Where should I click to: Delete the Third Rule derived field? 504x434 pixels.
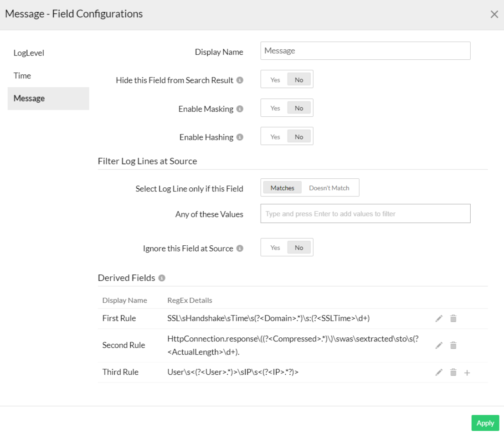(453, 372)
